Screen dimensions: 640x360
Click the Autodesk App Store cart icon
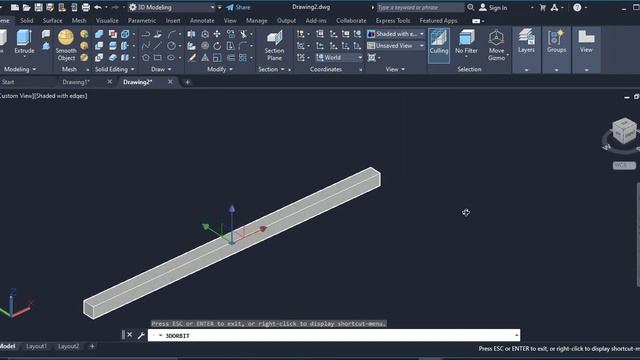(543, 7)
